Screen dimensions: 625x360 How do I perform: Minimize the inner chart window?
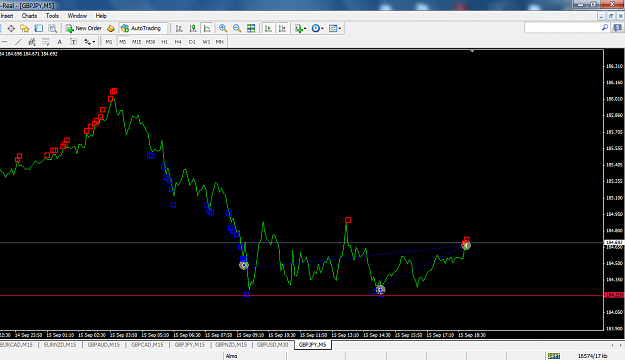pyautogui.click(x=602, y=16)
